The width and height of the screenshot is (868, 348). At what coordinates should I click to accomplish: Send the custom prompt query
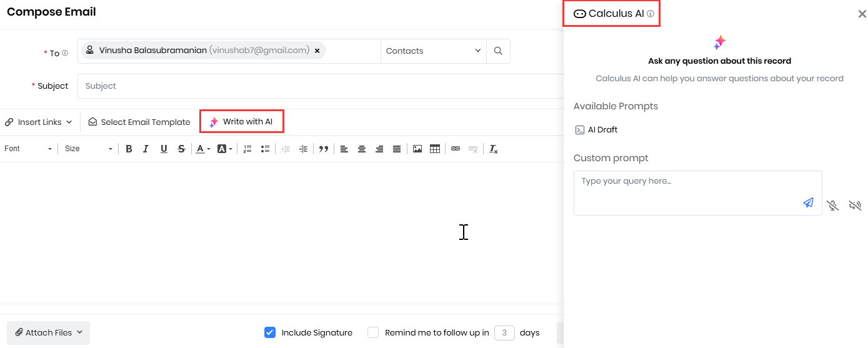[808, 202]
